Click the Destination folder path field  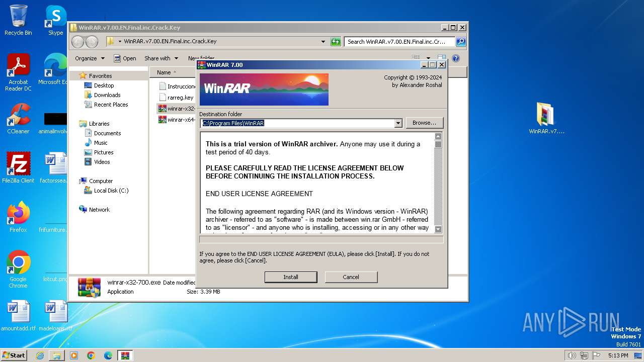click(297, 123)
